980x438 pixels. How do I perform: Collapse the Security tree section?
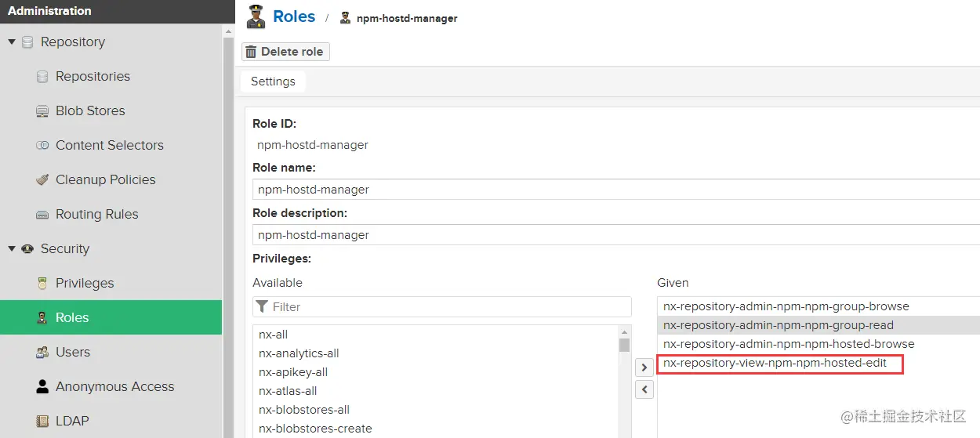(x=12, y=249)
